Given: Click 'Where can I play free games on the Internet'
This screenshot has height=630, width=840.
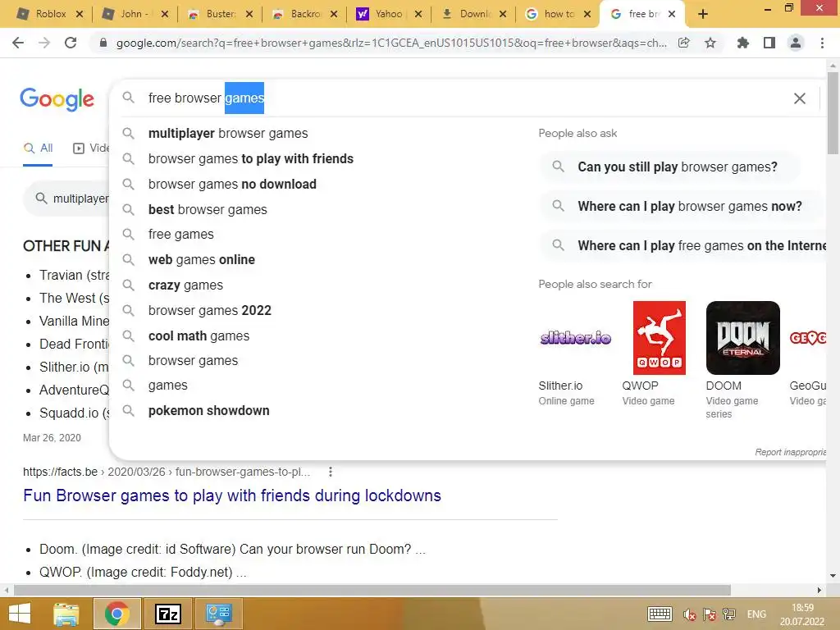Looking at the screenshot, I should pos(683,245).
